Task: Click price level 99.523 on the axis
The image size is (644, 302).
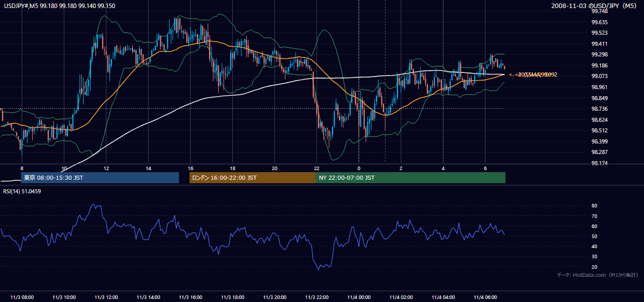Action: [600, 33]
